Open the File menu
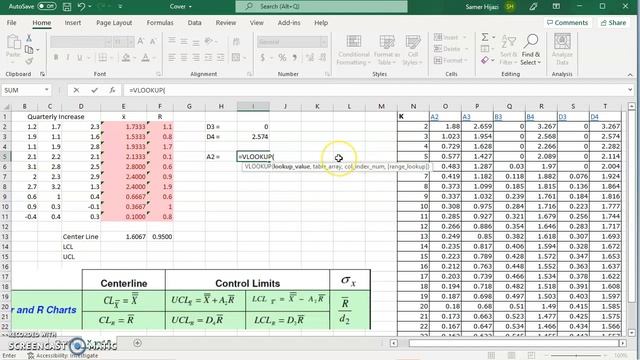 (11, 23)
